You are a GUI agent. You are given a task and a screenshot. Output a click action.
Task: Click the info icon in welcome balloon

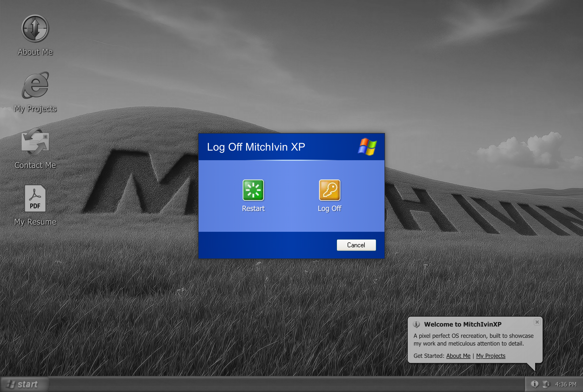click(x=417, y=324)
